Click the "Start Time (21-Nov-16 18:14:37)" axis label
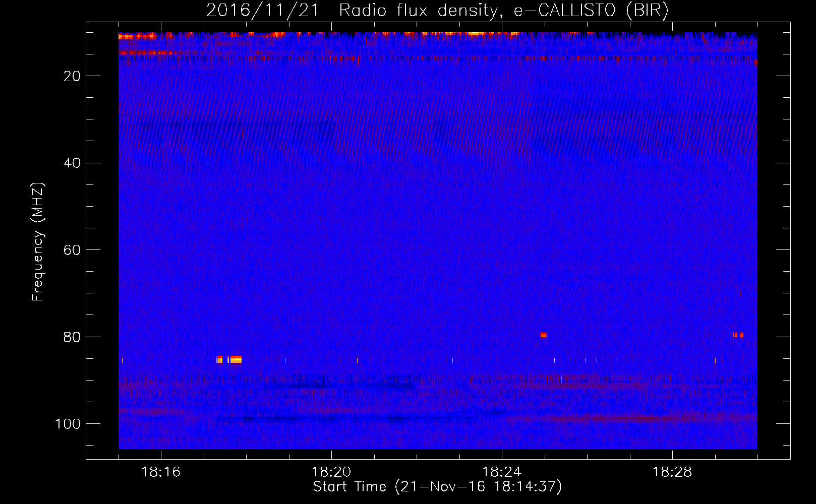816x504 pixels. pyautogui.click(x=437, y=487)
